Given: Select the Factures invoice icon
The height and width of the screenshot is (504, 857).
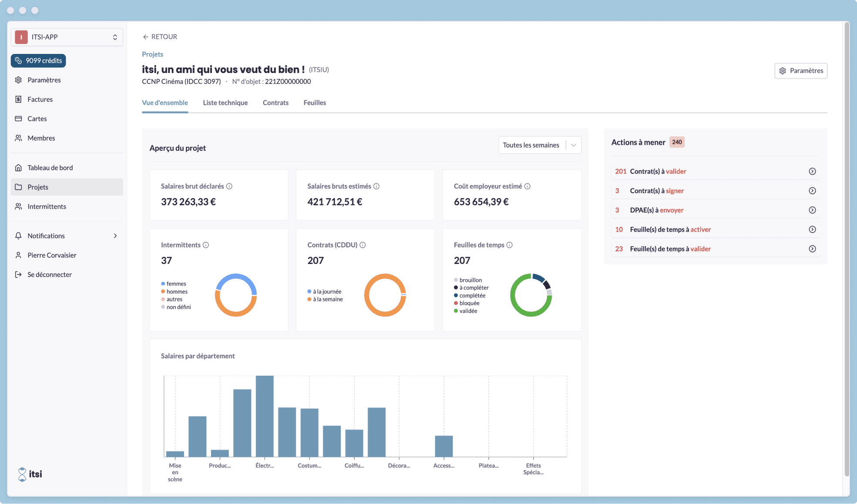Looking at the screenshot, I should click(18, 99).
